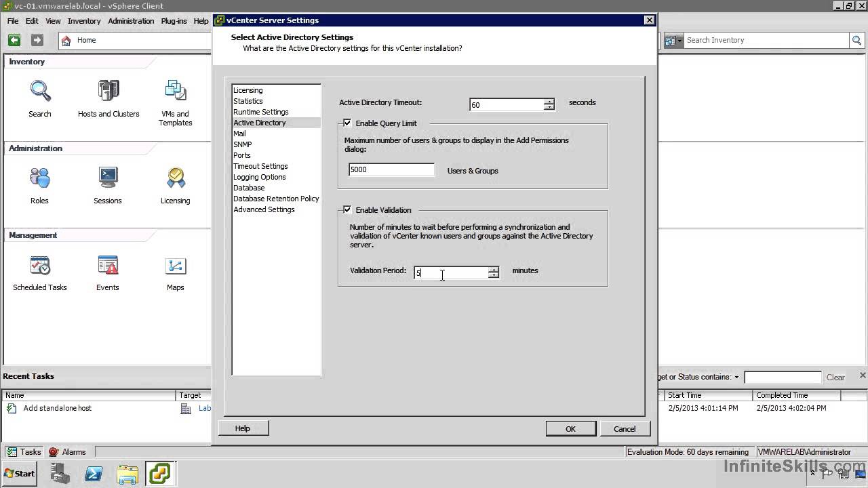Open the Sessions icon
868x488 pixels.
tap(108, 177)
